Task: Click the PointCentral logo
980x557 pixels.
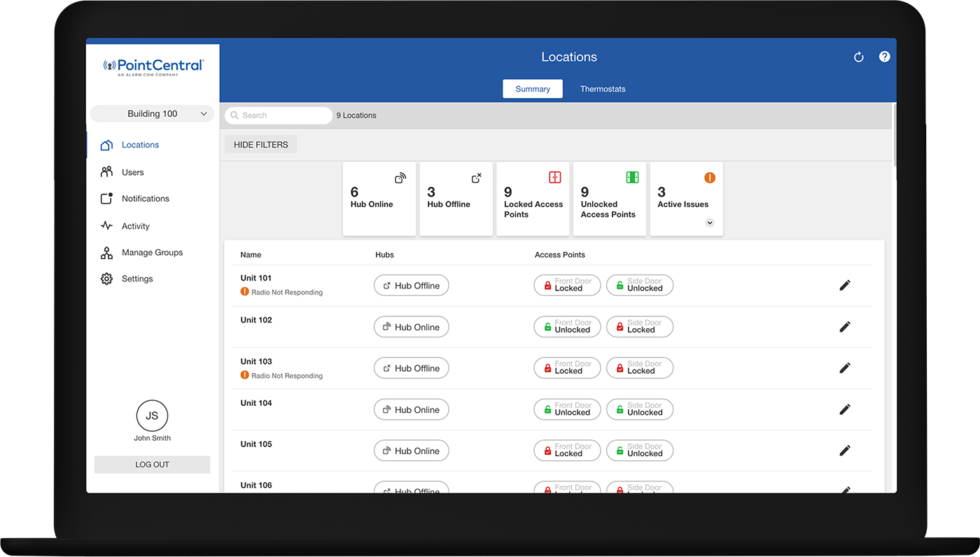Action: pyautogui.click(x=153, y=66)
